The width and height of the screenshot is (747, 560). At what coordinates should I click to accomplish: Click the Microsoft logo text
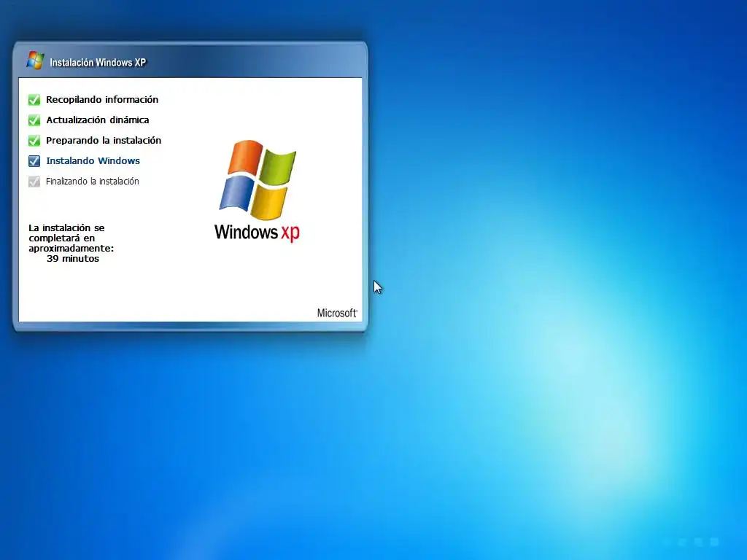(x=337, y=313)
